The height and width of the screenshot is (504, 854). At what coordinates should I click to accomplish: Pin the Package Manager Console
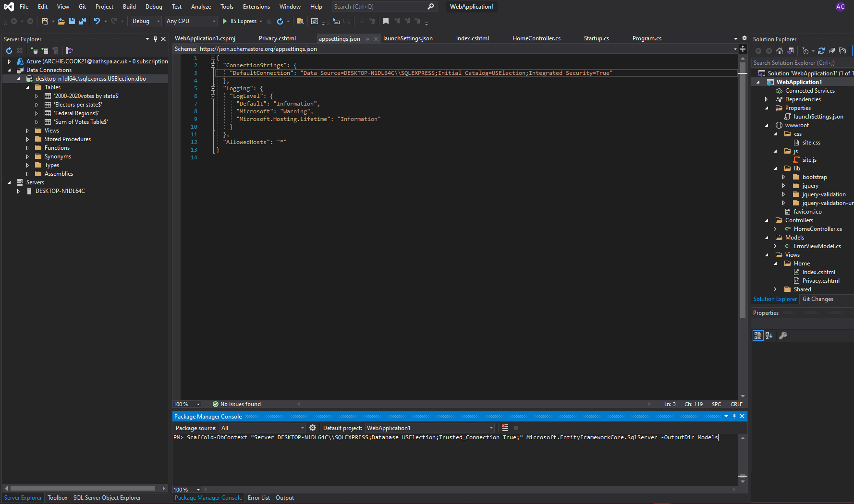734,416
